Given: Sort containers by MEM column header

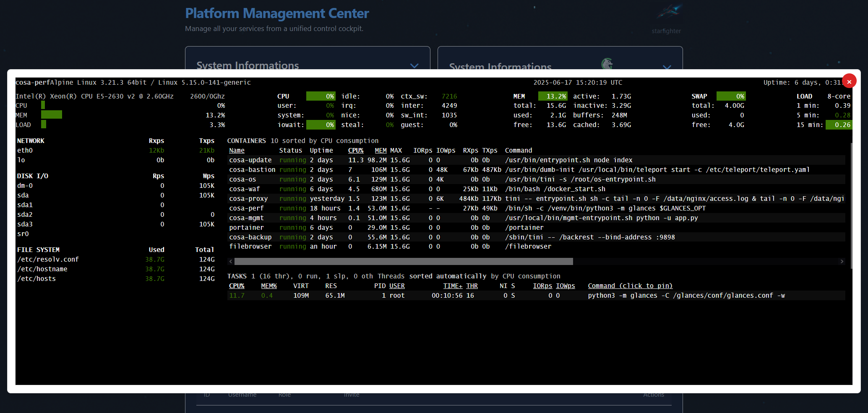Looking at the screenshot, I should point(381,150).
